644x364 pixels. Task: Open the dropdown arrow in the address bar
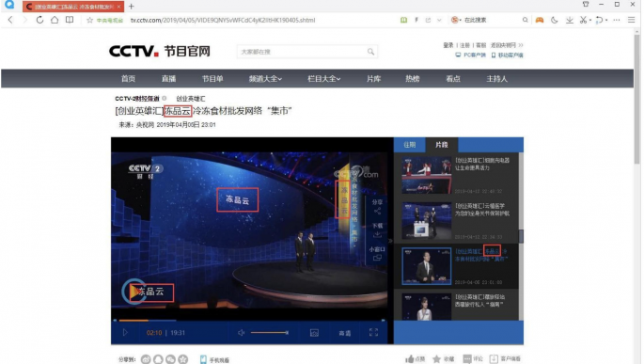(439, 20)
